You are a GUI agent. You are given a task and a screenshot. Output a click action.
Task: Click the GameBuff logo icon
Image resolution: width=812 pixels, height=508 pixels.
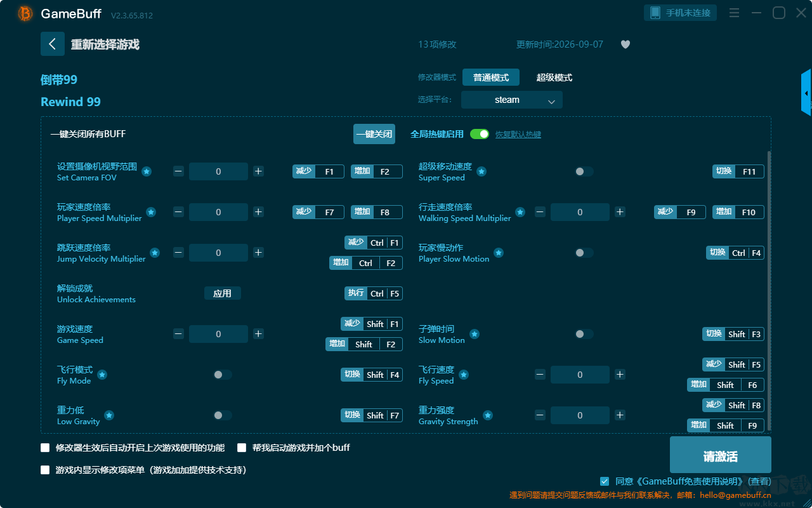[25, 13]
